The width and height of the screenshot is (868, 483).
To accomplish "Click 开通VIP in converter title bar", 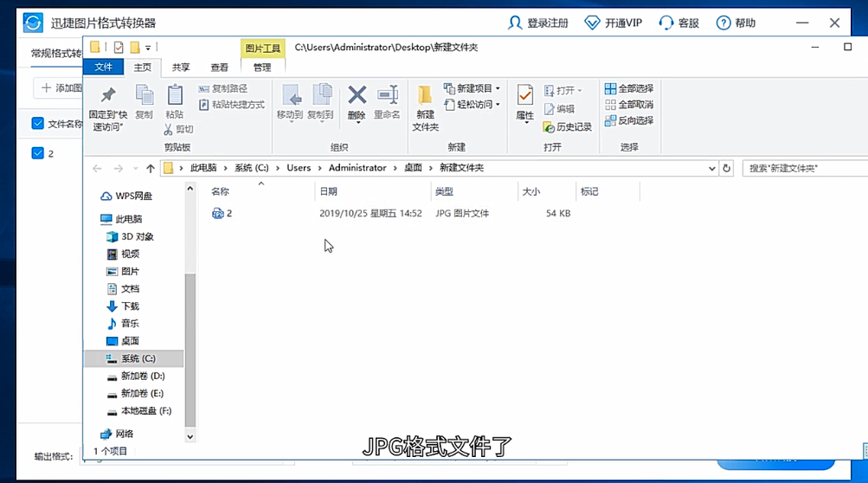I will coord(614,23).
